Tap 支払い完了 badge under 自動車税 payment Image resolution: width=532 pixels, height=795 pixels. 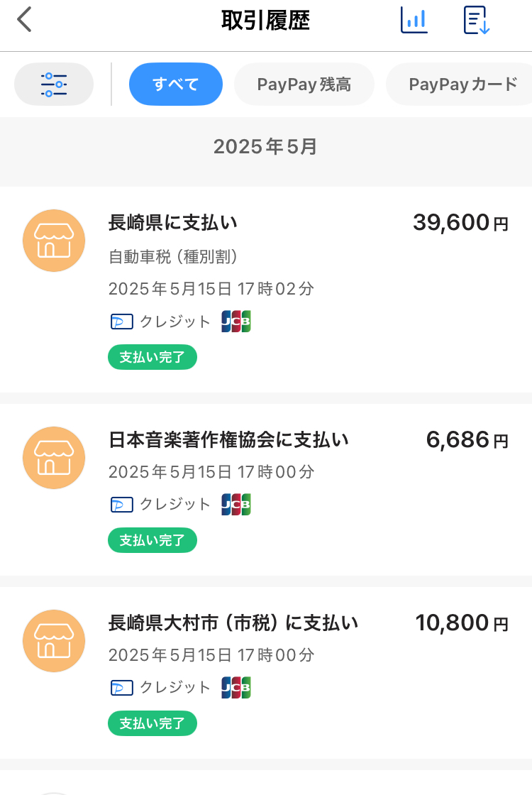(x=152, y=357)
